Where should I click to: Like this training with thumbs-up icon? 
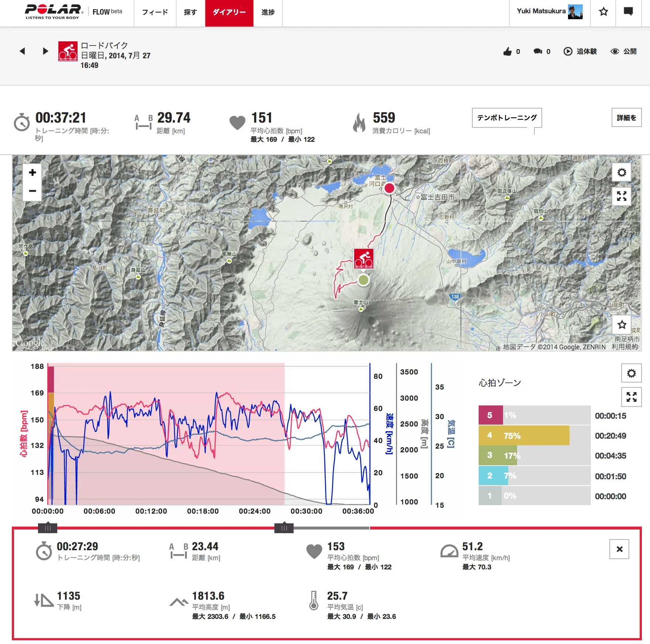(507, 52)
